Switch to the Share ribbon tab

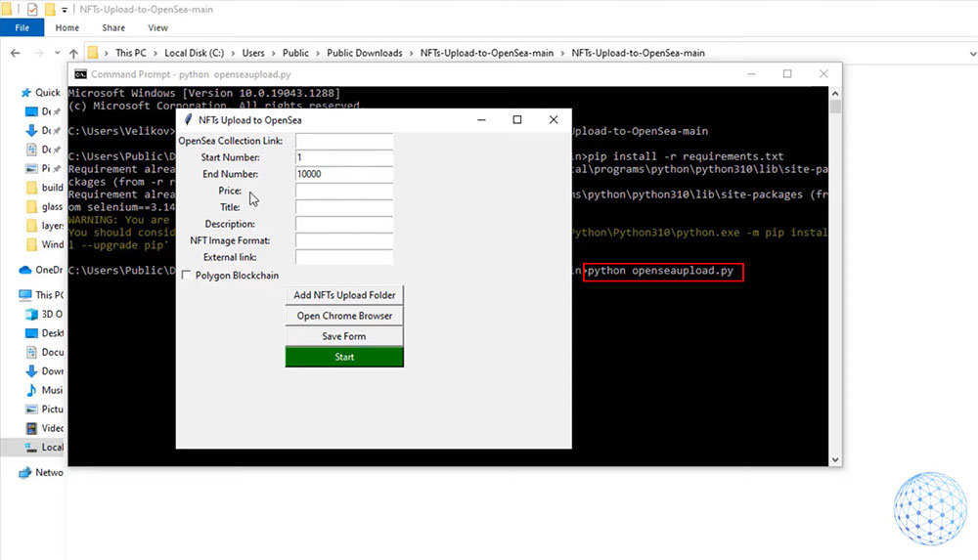point(113,27)
